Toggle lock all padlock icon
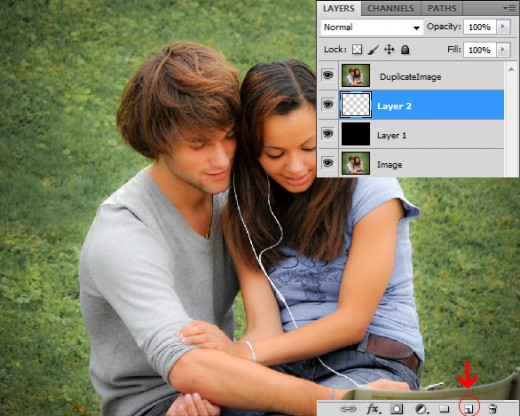 pos(405,50)
